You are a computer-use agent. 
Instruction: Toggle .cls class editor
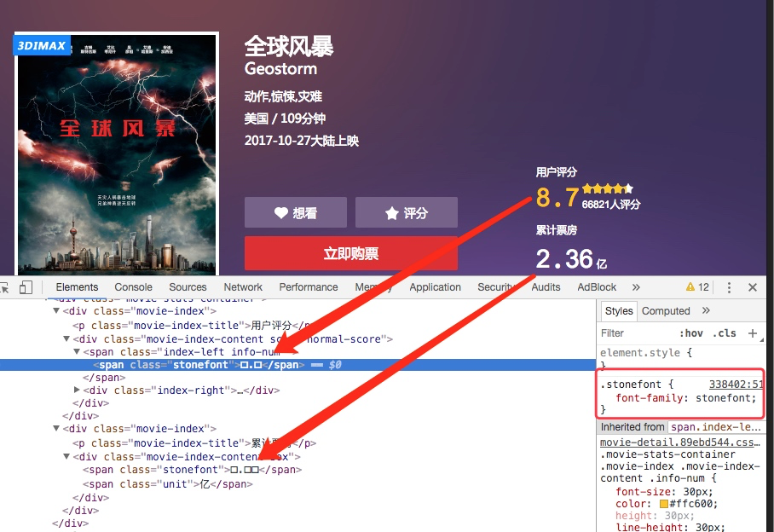(725, 333)
